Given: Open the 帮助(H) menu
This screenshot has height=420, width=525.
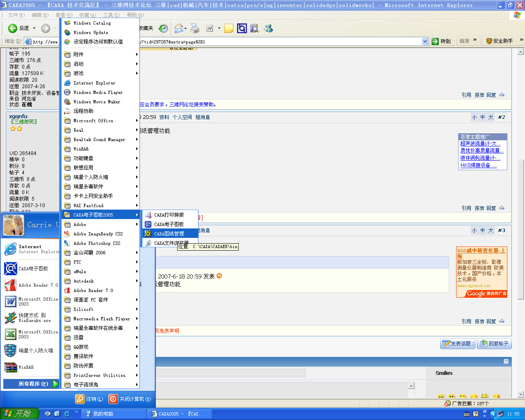Looking at the screenshot, I should 135,15.
